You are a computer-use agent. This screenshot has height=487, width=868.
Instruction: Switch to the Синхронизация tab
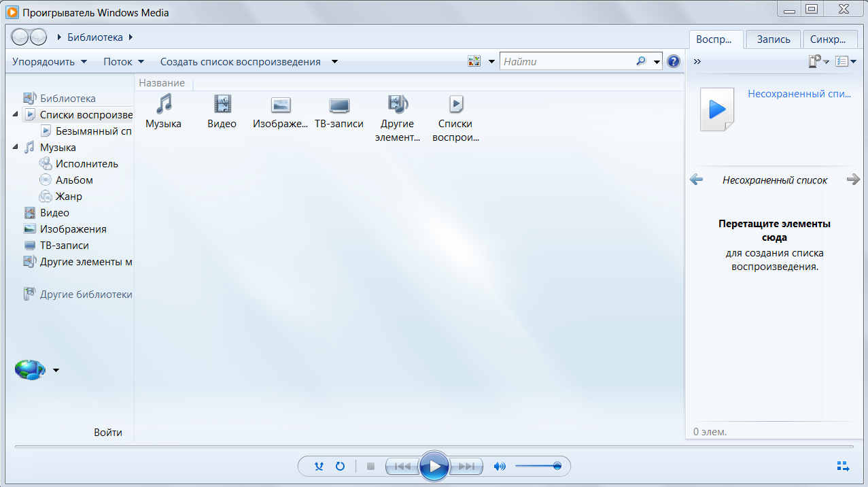pyautogui.click(x=830, y=39)
